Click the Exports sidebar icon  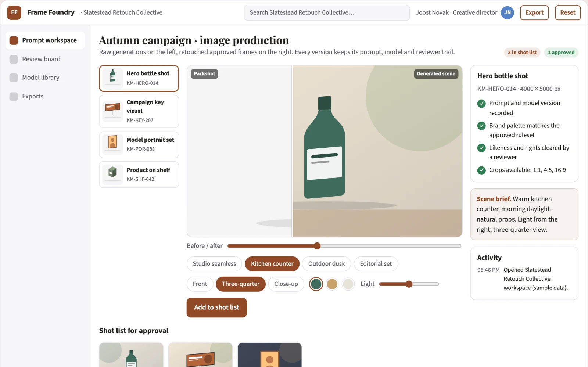(14, 96)
